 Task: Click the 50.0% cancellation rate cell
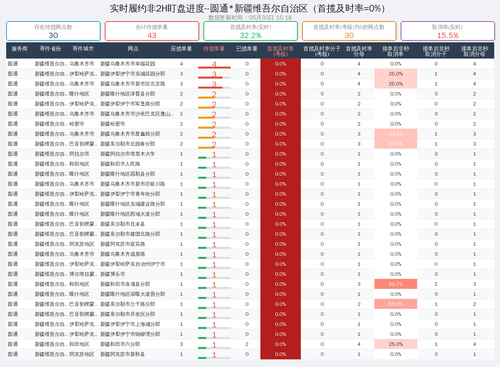(x=396, y=304)
